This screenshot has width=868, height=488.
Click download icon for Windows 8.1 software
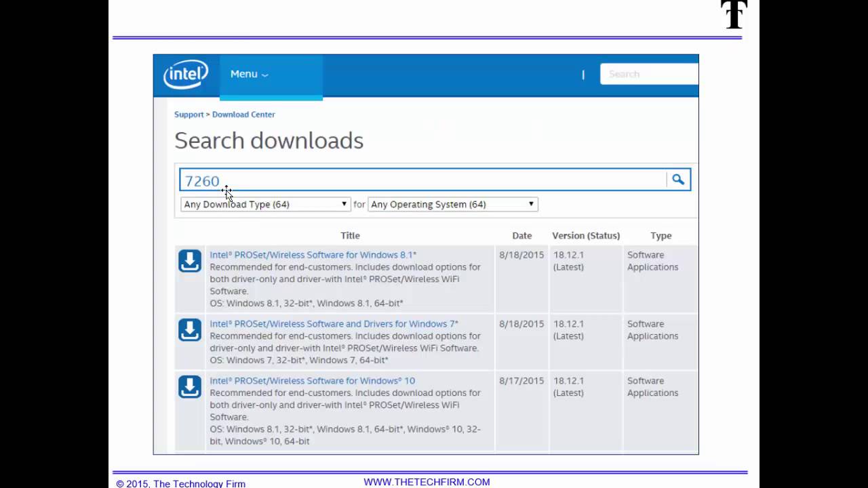190,261
